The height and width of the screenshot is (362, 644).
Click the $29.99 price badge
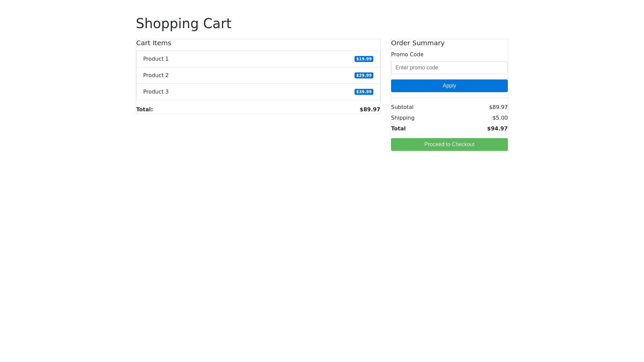coord(364,75)
